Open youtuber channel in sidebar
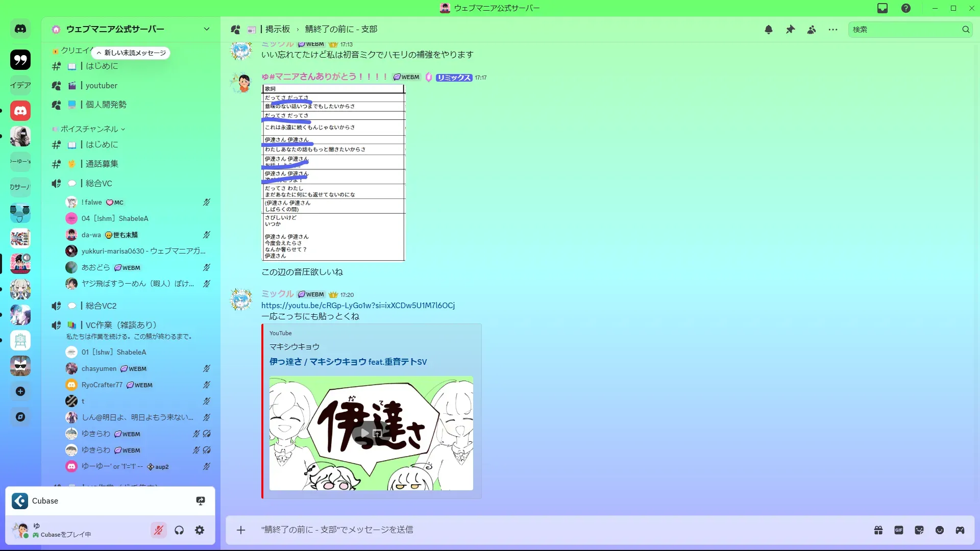Image resolution: width=980 pixels, height=551 pixels. click(x=101, y=86)
